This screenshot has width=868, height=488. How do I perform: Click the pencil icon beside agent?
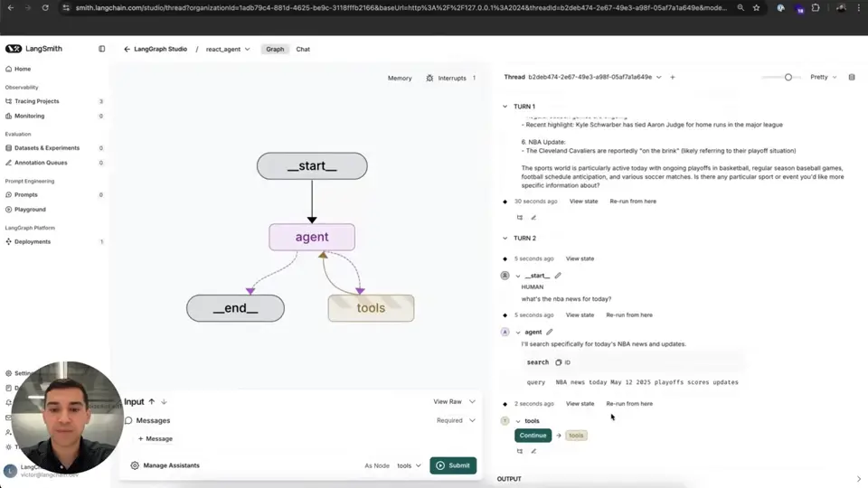(549, 332)
